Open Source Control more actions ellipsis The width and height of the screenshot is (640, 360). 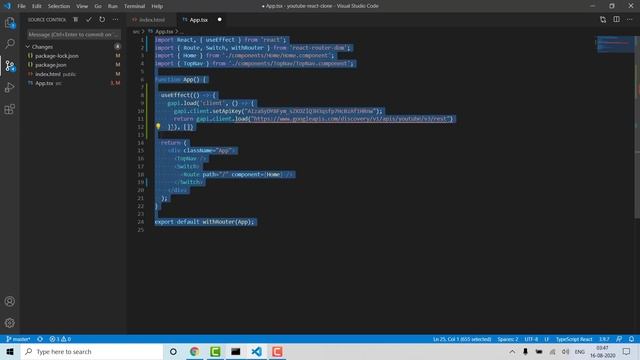point(116,20)
